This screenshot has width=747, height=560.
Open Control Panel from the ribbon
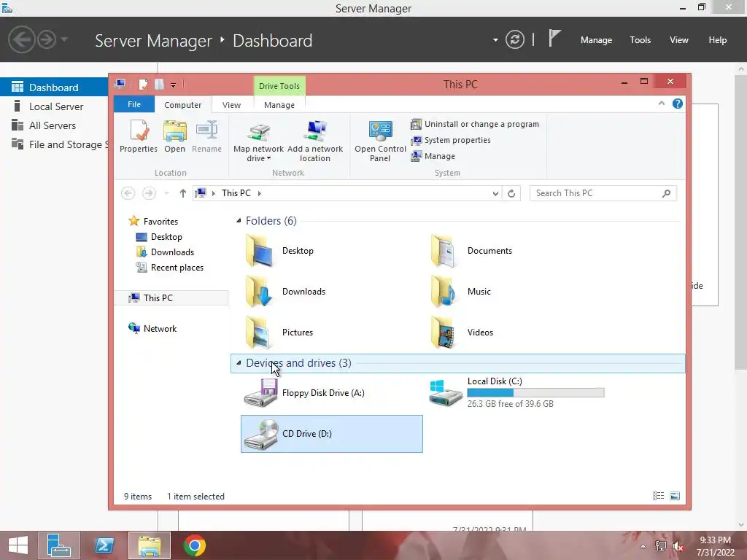pos(380,141)
